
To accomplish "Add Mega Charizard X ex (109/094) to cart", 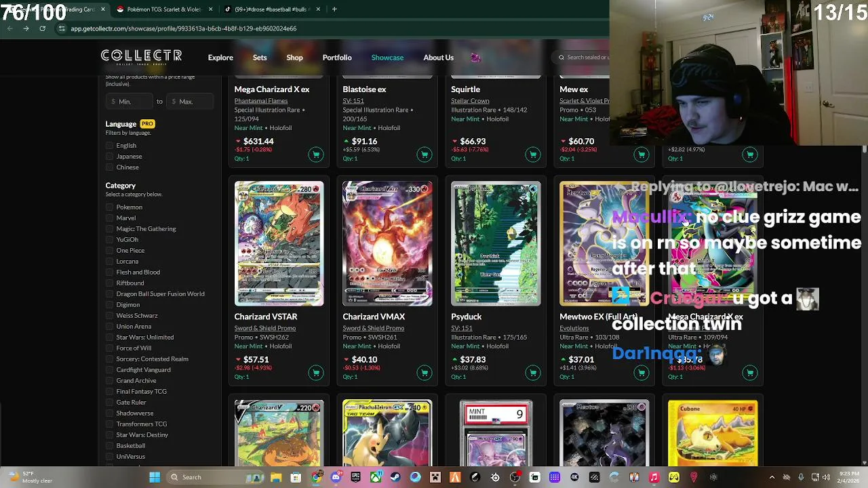I will click(x=750, y=373).
